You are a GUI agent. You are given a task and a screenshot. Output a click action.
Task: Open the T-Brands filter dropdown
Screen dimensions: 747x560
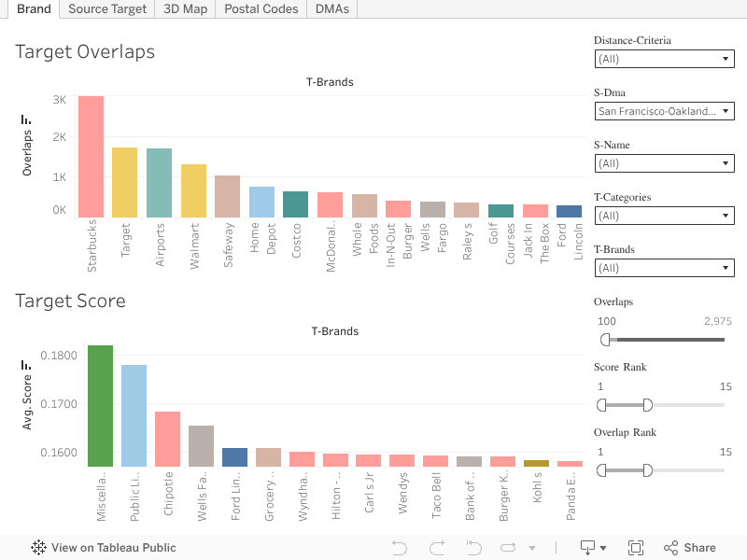click(x=664, y=268)
